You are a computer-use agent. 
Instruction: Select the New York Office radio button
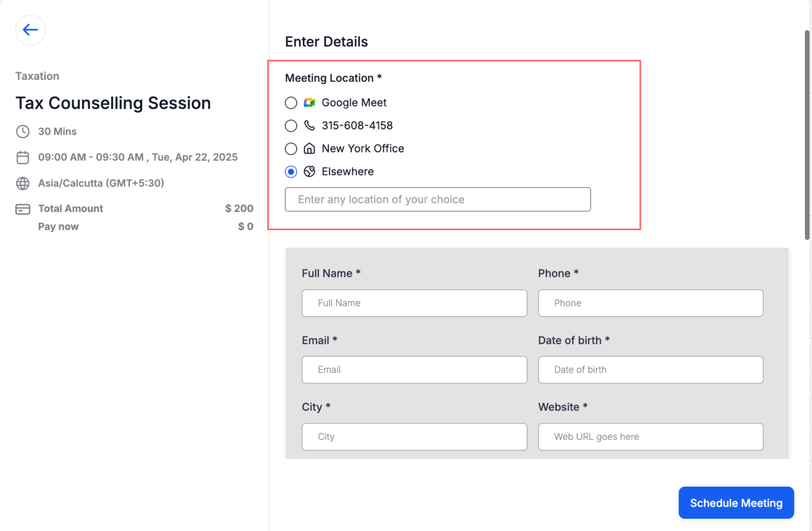point(291,149)
